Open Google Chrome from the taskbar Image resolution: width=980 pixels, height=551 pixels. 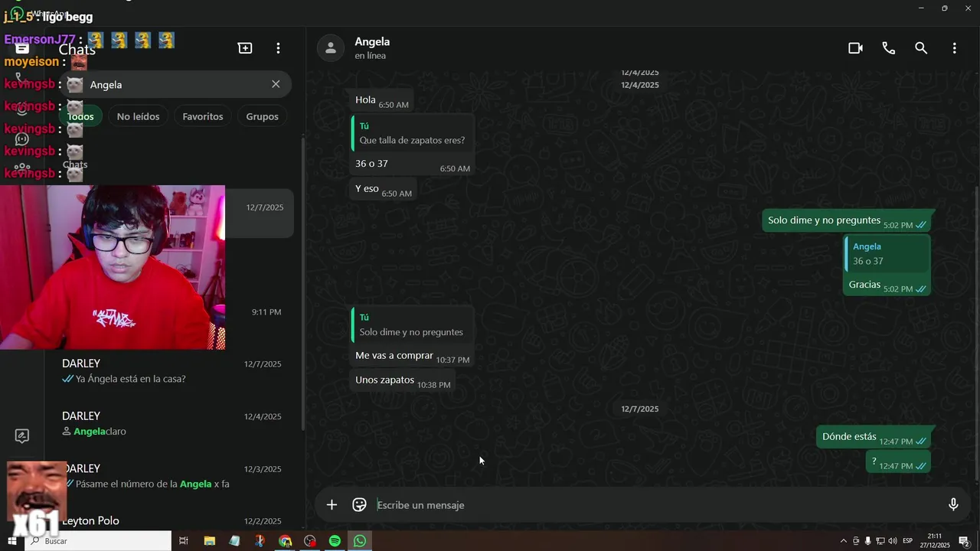[285, 541]
